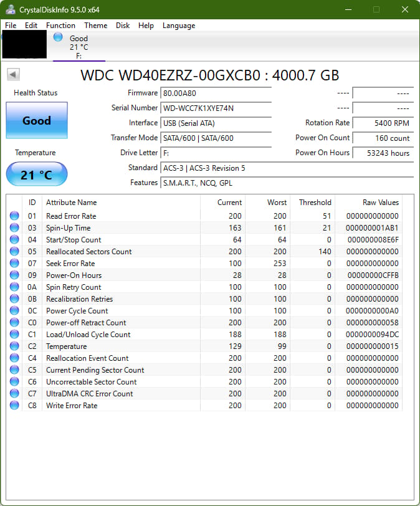Click status orb for Power Cycle Count
The image size is (420, 506).
pyautogui.click(x=14, y=310)
